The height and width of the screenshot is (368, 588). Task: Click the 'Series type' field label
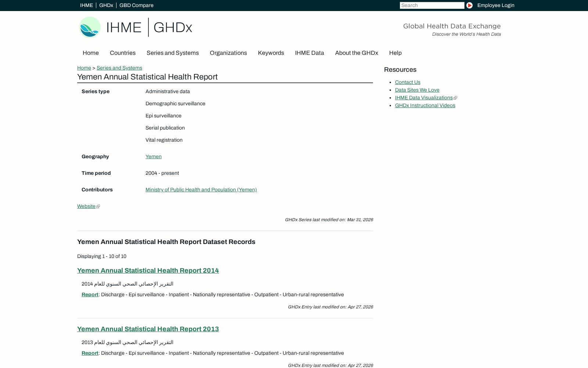click(x=96, y=91)
